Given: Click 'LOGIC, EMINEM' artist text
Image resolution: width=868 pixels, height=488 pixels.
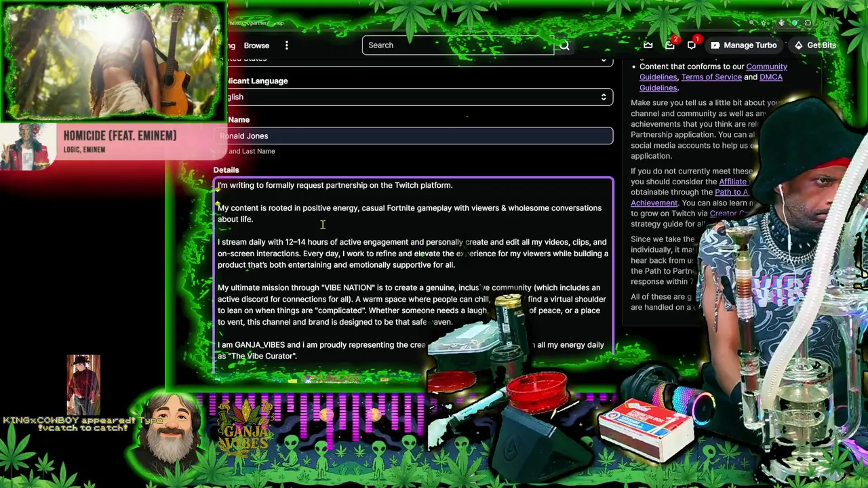Looking at the screenshot, I should tap(84, 150).
